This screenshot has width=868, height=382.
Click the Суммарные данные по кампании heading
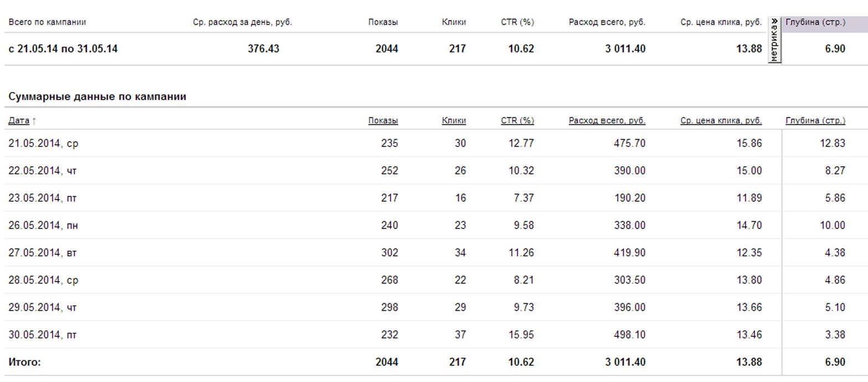pos(97,96)
